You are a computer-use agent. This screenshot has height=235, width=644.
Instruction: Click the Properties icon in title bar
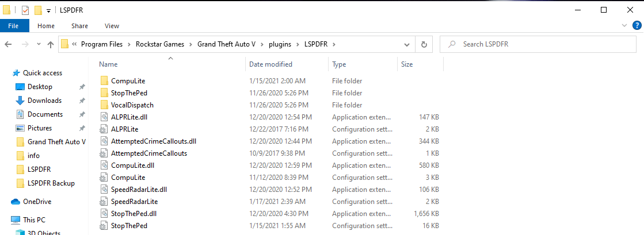[x=25, y=10]
